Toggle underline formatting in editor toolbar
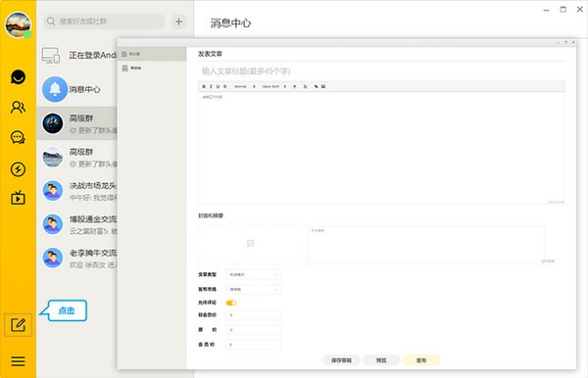 pos(218,86)
